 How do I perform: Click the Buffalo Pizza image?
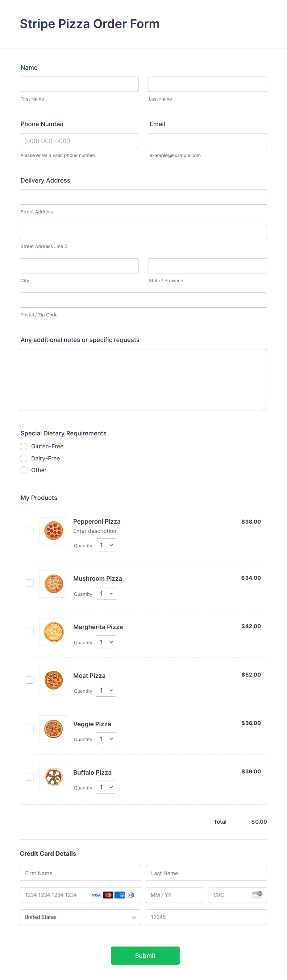pos(53,777)
